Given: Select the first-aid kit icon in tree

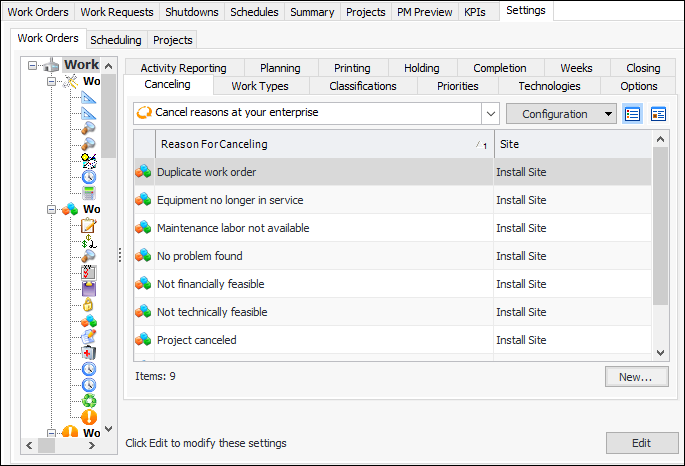Looking at the screenshot, I should pyautogui.click(x=89, y=352).
